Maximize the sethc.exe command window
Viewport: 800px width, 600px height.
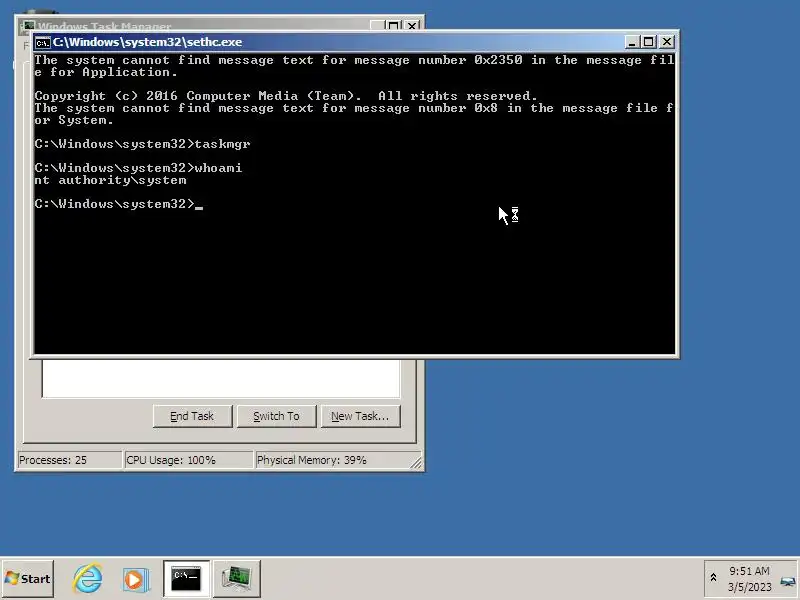point(648,42)
